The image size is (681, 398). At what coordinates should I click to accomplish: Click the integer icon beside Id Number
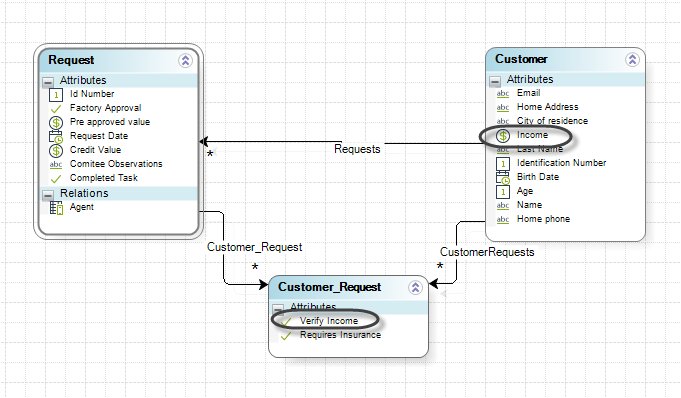56,94
